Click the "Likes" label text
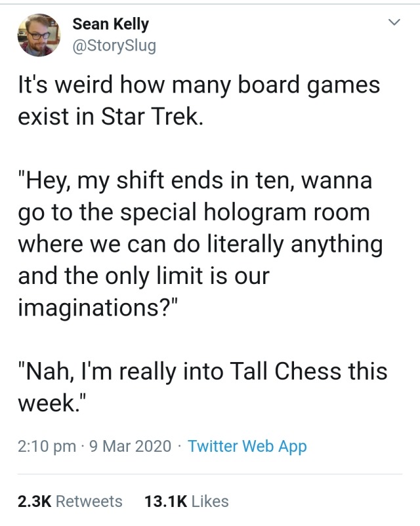The image size is (420, 526). pos(210,501)
